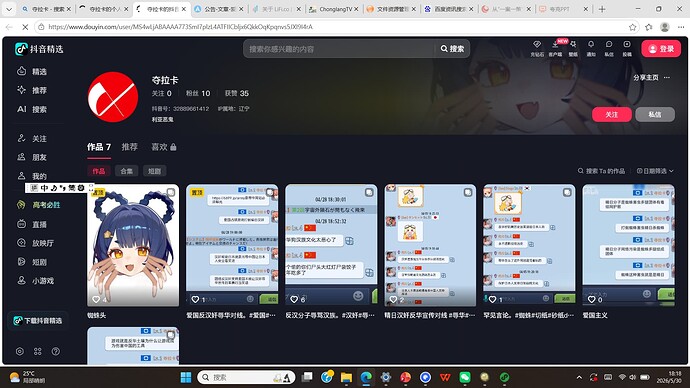Toggle IME 中 Chinese/English mode
This screenshot has height=388, width=690.
click(x=44, y=188)
